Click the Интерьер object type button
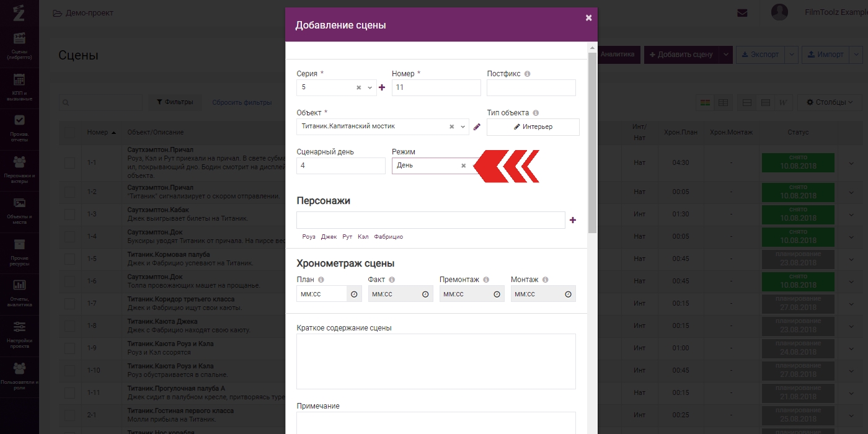 pos(533,126)
